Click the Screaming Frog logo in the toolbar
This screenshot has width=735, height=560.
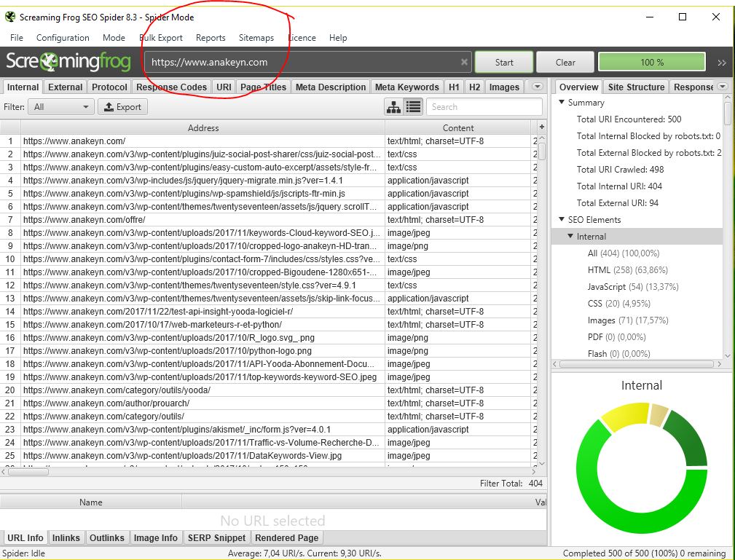click(x=68, y=62)
